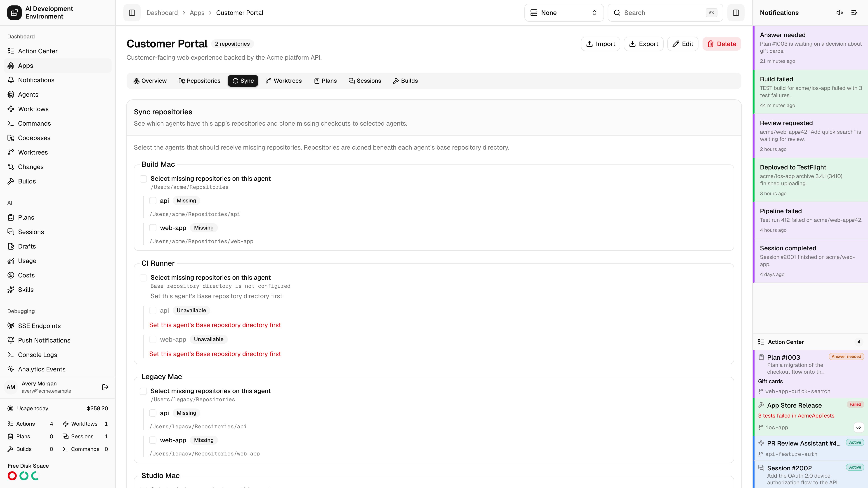This screenshot has width=868, height=488.
Task: Click in the Search field
Action: click(665, 12)
